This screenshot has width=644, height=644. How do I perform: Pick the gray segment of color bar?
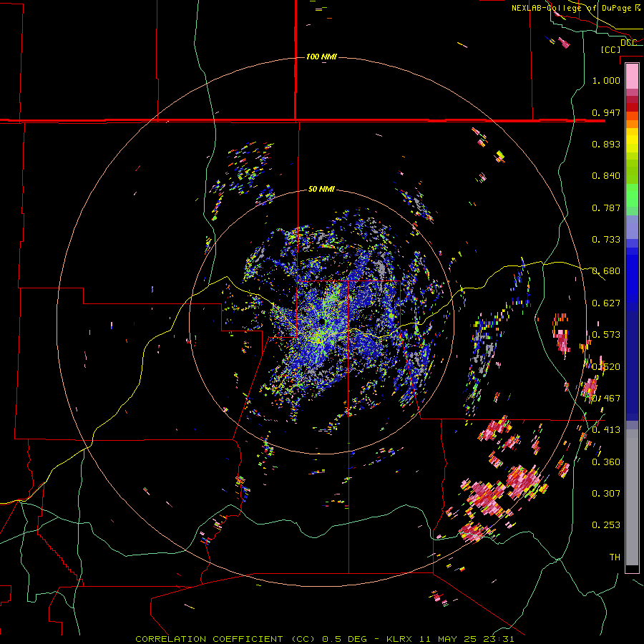(632, 497)
